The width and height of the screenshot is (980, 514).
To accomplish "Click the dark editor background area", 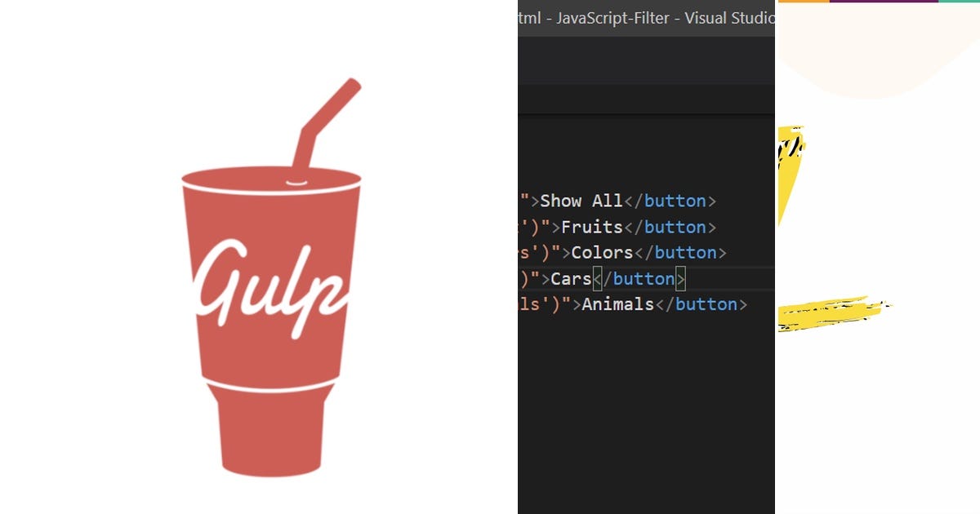I will point(645,408).
